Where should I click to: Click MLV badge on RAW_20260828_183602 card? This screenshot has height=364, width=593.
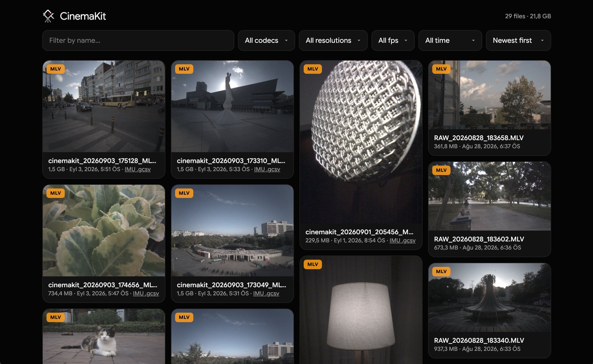coord(441,170)
